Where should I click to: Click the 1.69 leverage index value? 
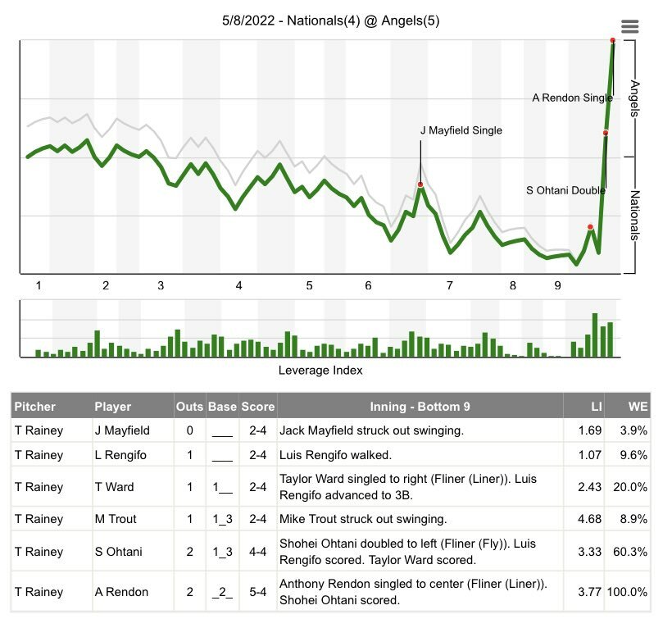[590, 430]
